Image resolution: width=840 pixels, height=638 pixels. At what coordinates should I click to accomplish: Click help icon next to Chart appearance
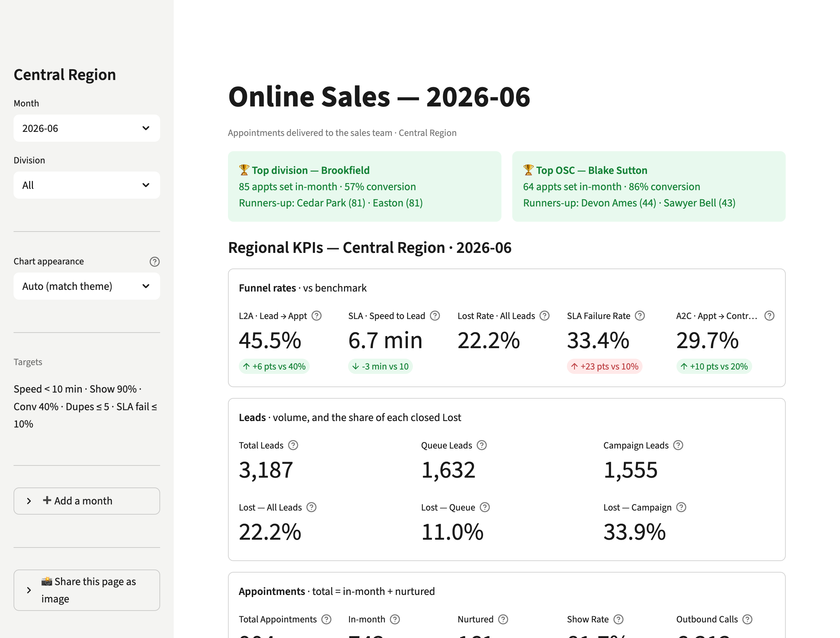[x=155, y=262]
